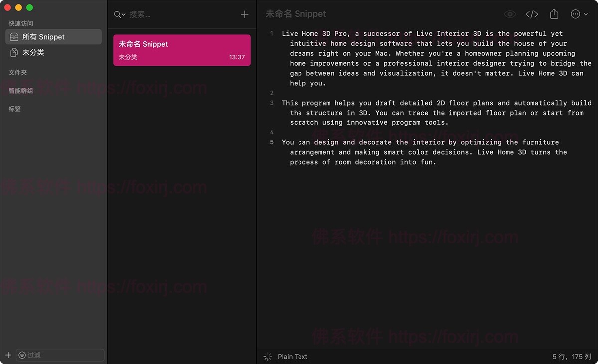
Task: Open the search scope dropdown via magnifier arrow
Action: [x=122, y=14]
